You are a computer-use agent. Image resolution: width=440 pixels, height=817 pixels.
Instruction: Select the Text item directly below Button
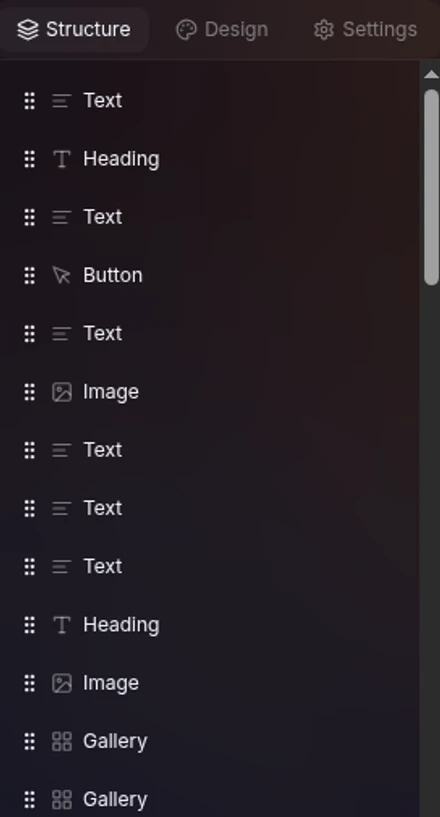[x=210, y=333]
